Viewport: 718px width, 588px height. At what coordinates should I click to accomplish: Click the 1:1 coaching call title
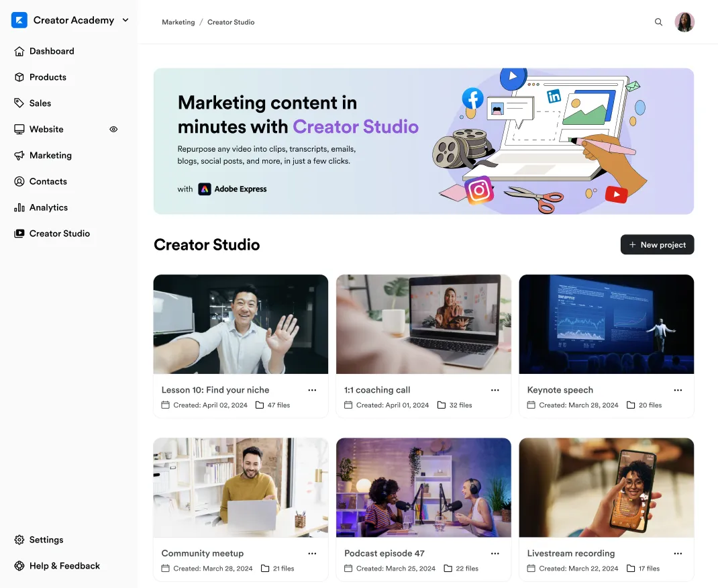click(x=377, y=390)
